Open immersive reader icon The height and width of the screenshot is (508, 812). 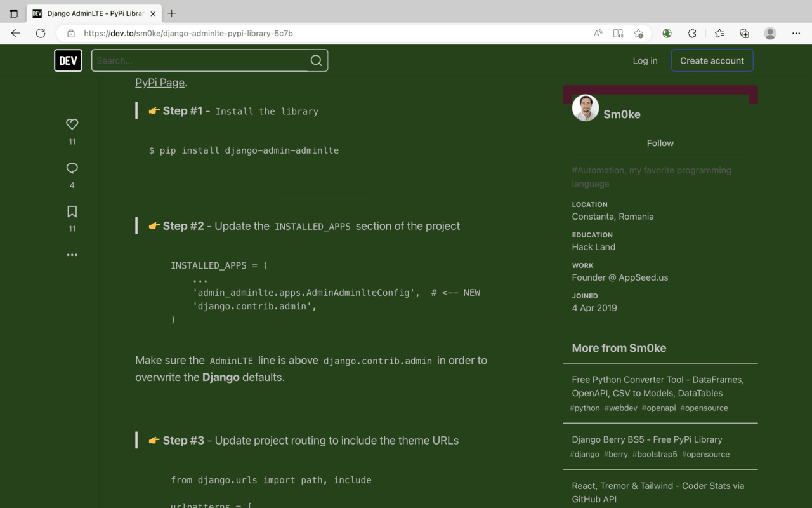pyautogui.click(x=618, y=33)
